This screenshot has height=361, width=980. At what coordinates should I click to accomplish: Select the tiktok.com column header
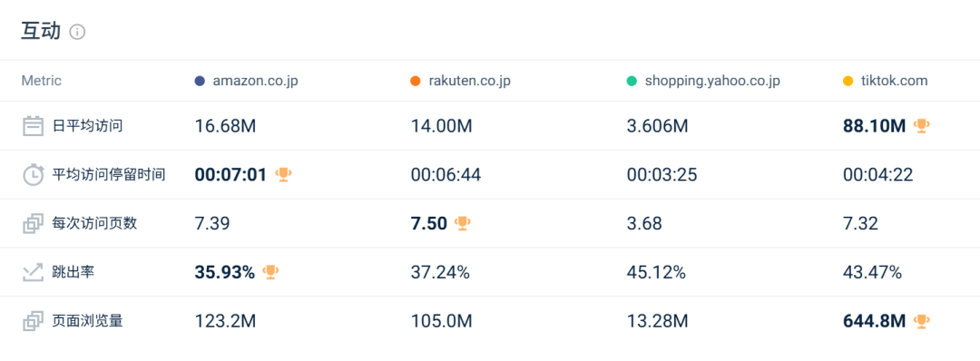[894, 81]
